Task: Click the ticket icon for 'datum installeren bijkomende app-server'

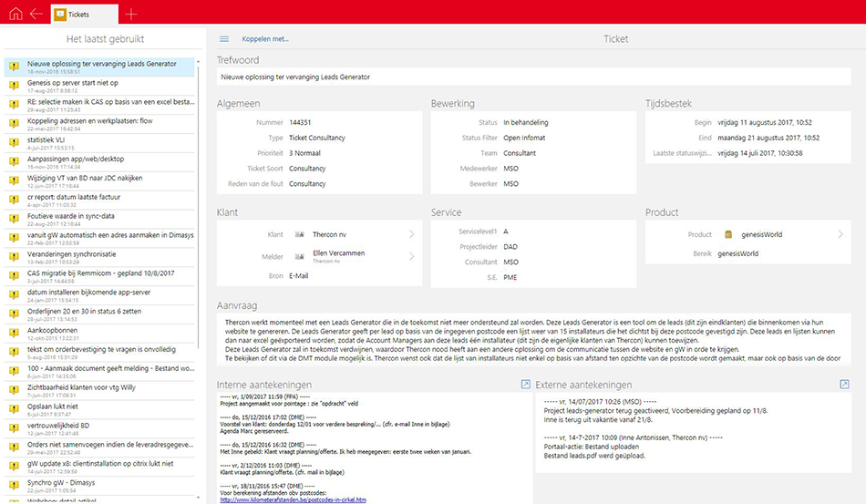Action: (14, 294)
